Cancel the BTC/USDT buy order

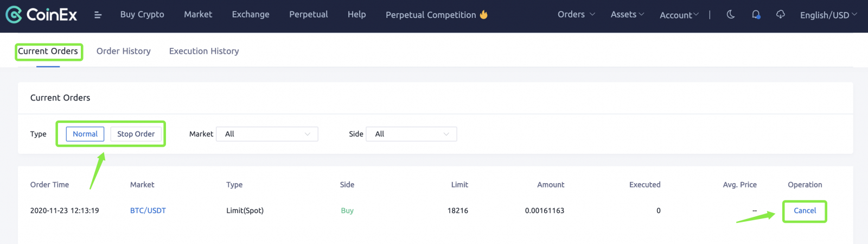(805, 211)
